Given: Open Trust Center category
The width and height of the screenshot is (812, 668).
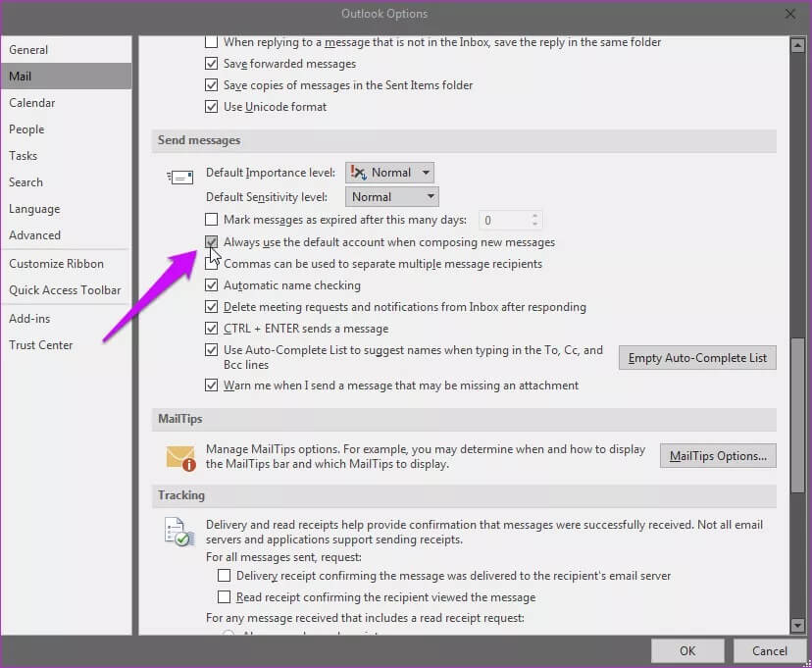Looking at the screenshot, I should (67, 345).
